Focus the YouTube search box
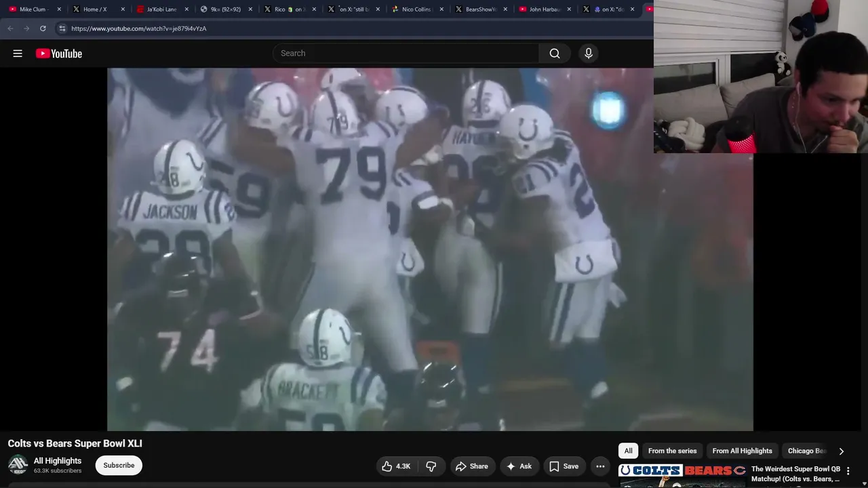 pos(406,54)
